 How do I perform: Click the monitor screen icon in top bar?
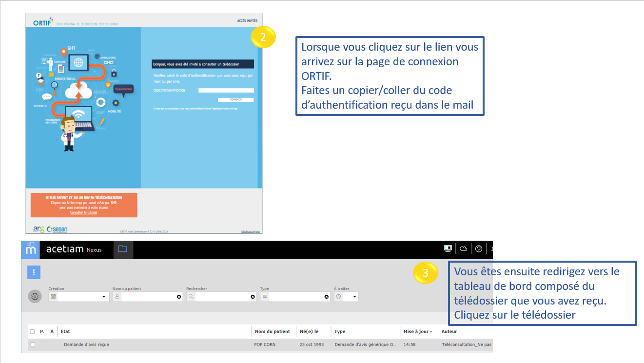tap(448, 249)
